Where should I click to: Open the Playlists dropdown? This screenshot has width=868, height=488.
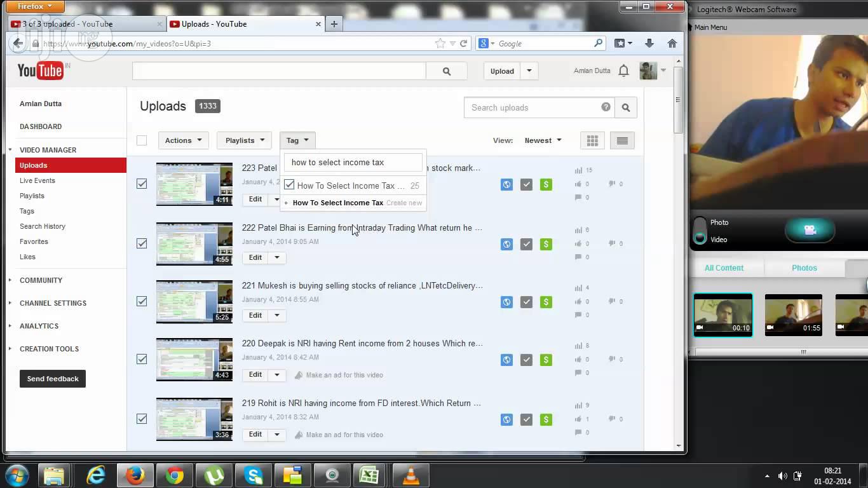(x=245, y=140)
